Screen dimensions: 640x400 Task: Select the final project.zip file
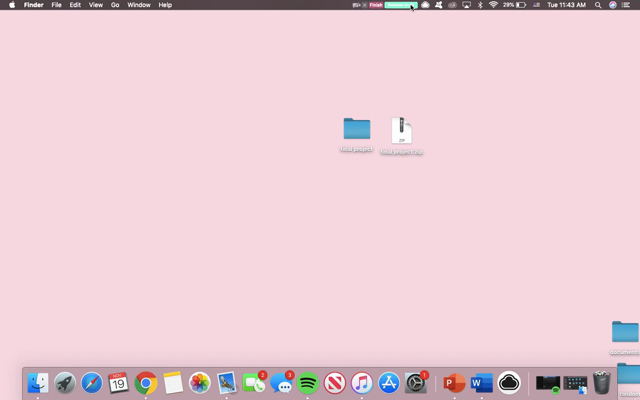point(401,131)
